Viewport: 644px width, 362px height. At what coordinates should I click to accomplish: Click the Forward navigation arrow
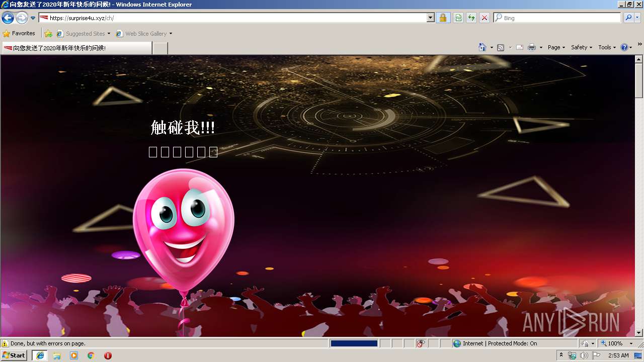22,18
